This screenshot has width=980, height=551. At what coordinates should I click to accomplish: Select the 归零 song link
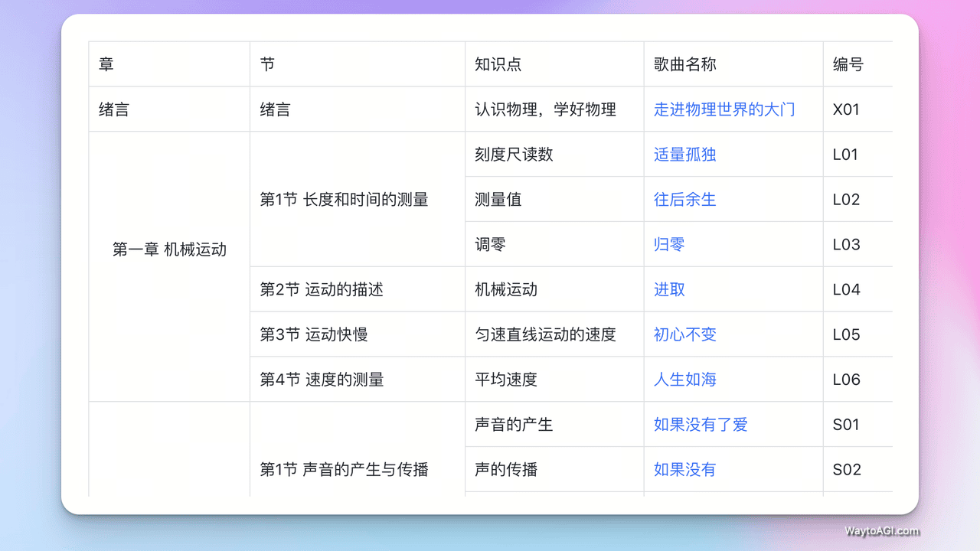(x=669, y=245)
